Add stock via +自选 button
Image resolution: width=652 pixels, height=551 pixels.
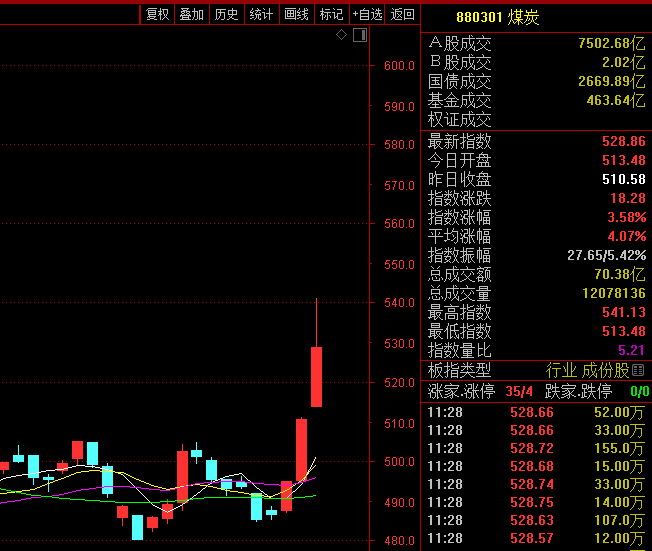point(366,14)
